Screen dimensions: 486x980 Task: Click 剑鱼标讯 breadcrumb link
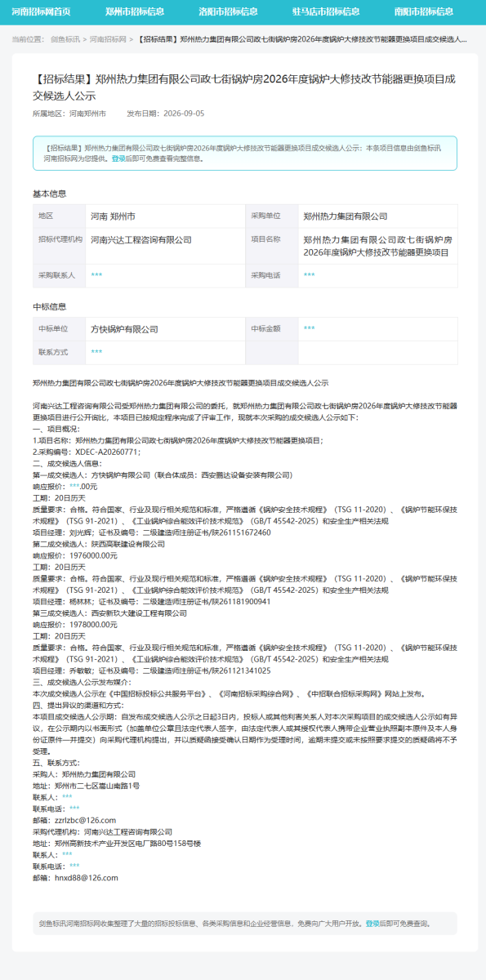65,39
